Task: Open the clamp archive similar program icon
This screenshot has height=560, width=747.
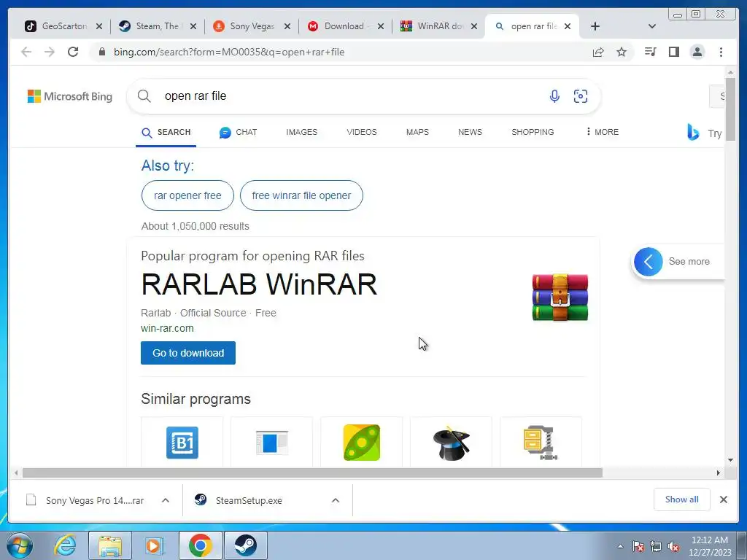Action: click(541, 443)
